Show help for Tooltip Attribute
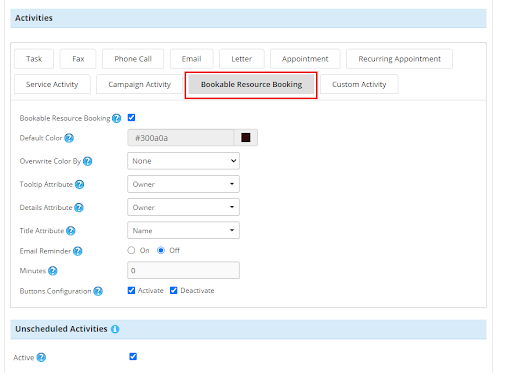The image size is (512, 373). pyautogui.click(x=79, y=184)
